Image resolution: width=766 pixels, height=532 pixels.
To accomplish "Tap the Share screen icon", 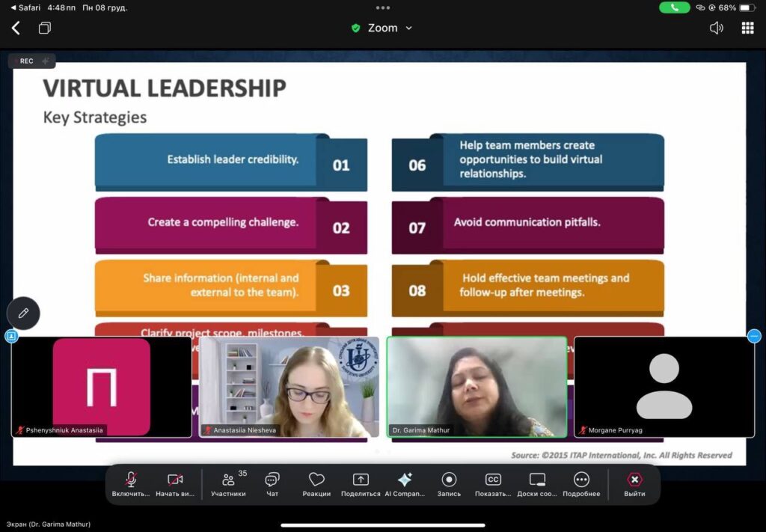I will click(361, 480).
